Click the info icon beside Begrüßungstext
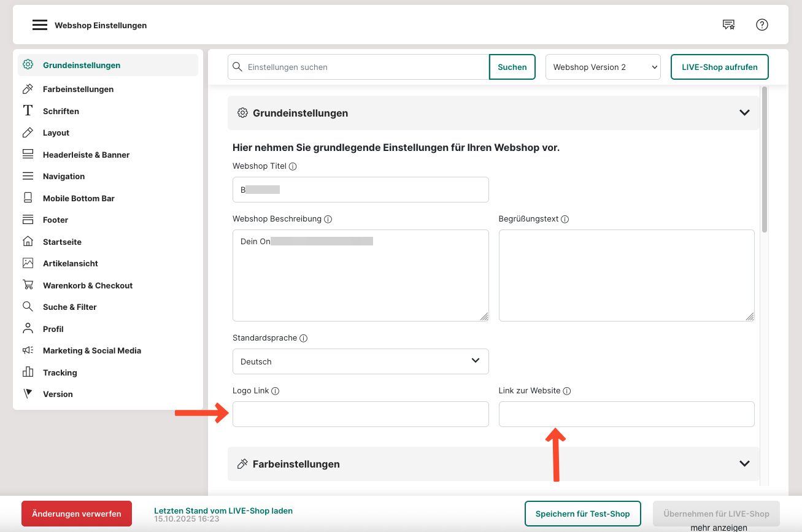This screenshot has height=532, width=802. (x=565, y=219)
